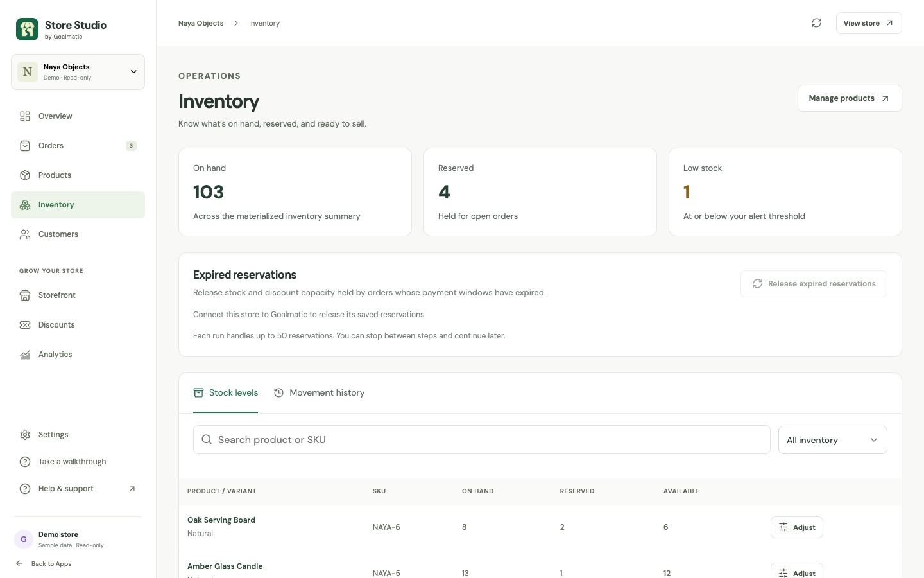
Task: Click the Low stock 1 card
Action: [785, 192]
